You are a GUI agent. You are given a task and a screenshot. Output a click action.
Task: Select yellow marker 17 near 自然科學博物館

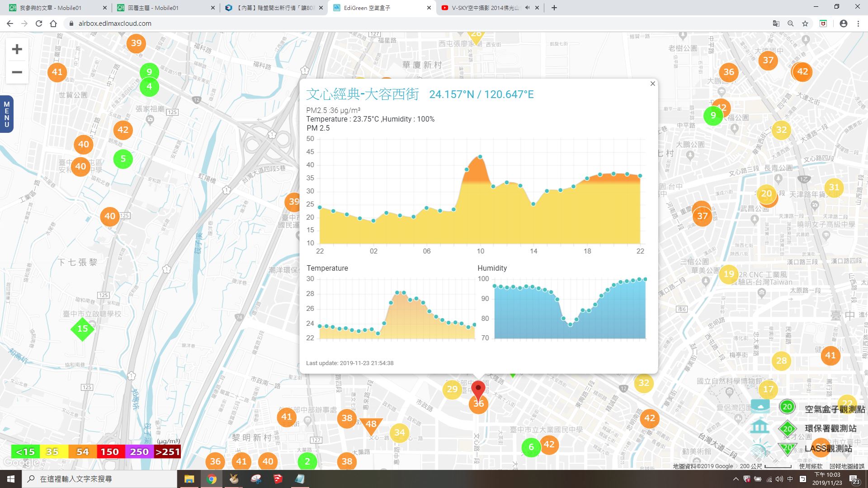point(768,389)
